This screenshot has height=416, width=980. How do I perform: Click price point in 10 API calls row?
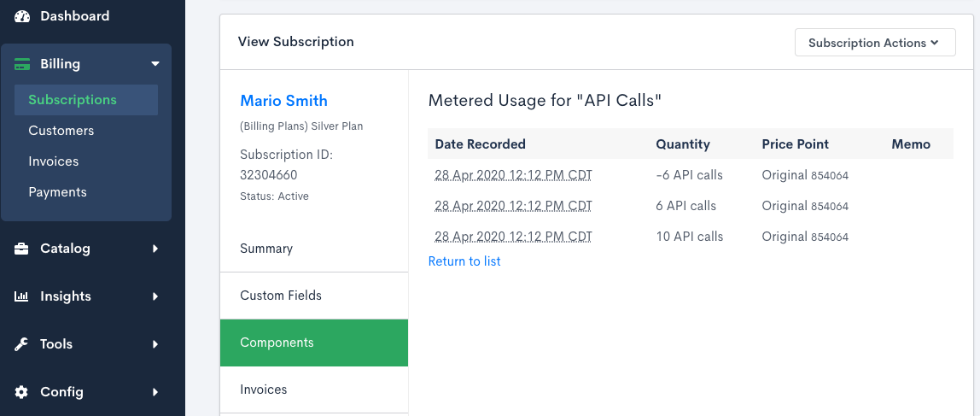(805, 237)
